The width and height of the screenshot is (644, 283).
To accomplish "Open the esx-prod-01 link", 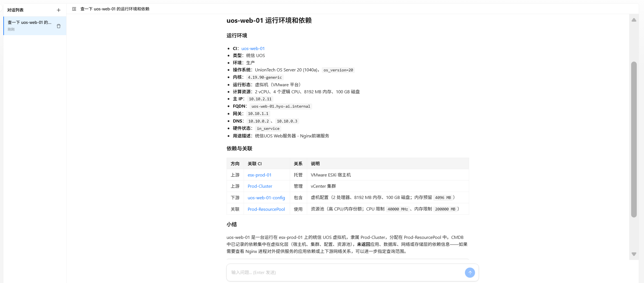I will (259, 175).
